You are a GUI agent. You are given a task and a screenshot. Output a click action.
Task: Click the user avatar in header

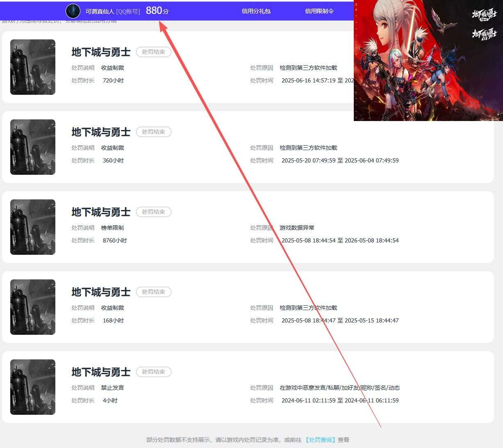coord(73,11)
